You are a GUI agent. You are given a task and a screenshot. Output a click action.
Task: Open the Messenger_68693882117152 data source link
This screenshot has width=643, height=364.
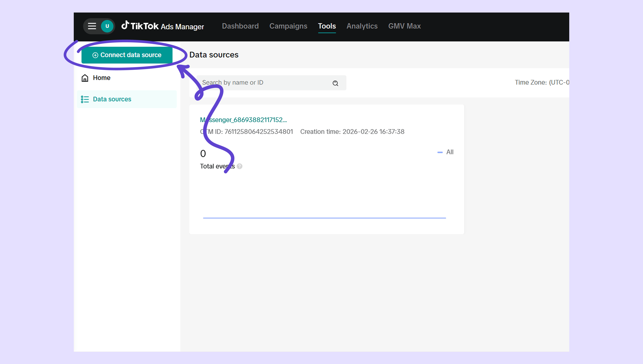click(243, 120)
